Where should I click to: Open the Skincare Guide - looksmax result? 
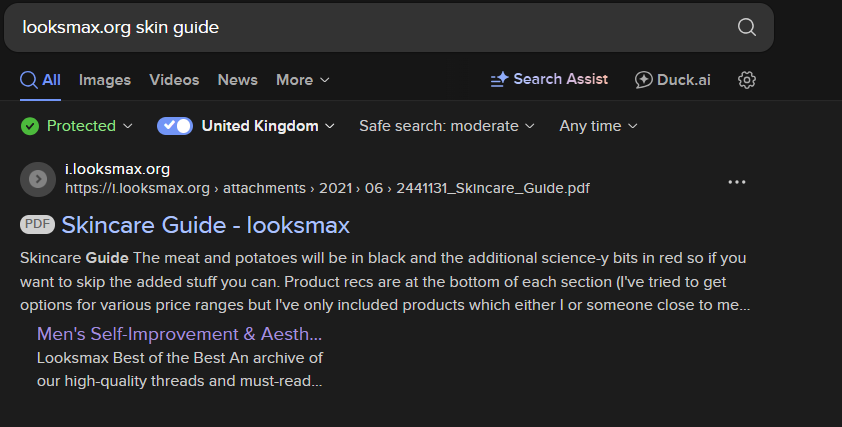205,225
